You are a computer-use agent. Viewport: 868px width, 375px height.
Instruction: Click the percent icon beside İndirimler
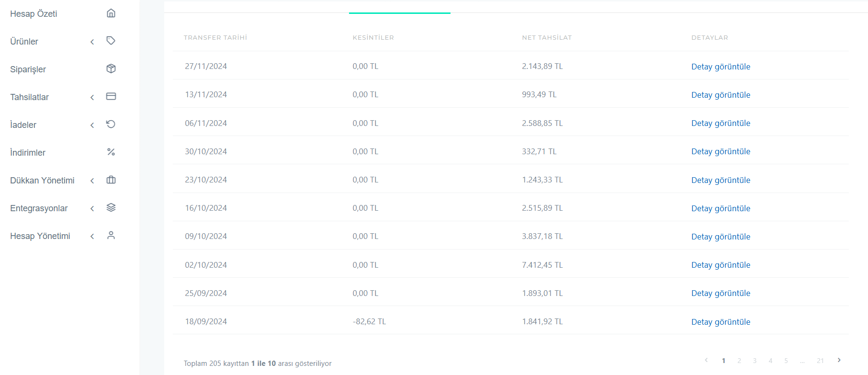[111, 152]
